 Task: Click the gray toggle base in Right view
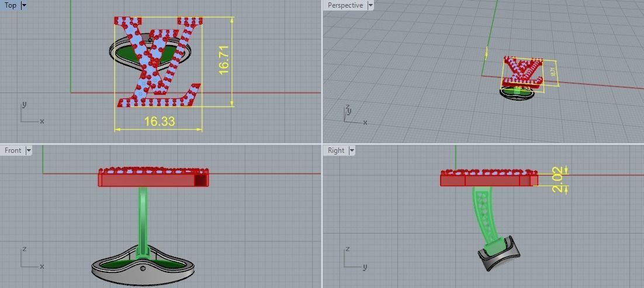(498, 253)
